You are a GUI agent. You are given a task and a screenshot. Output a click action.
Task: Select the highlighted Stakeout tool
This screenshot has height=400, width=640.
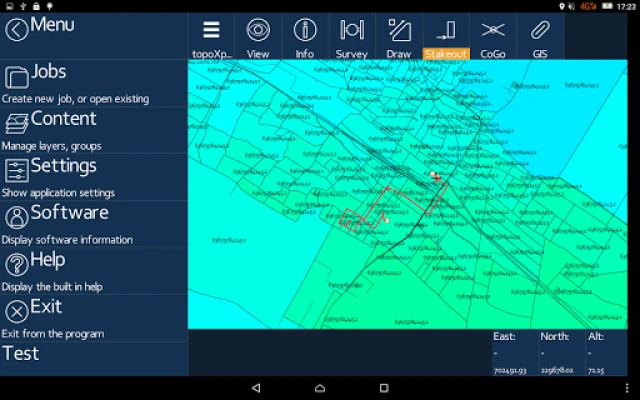pyautogui.click(x=446, y=37)
